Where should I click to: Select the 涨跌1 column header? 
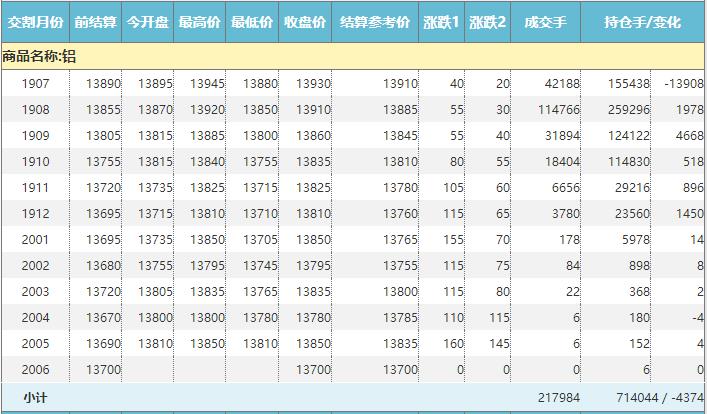tap(441, 21)
